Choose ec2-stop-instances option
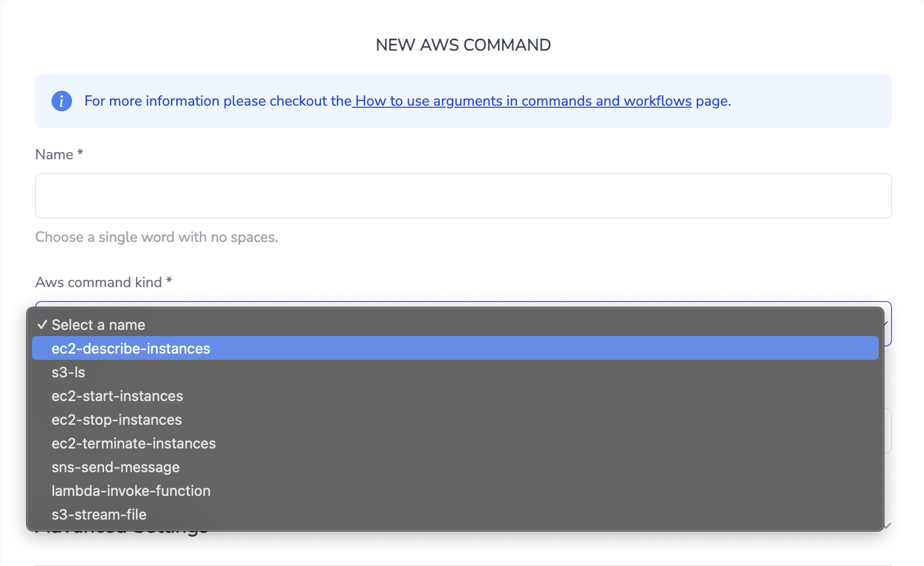This screenshot has height=566, width=924. coord(455,420)
